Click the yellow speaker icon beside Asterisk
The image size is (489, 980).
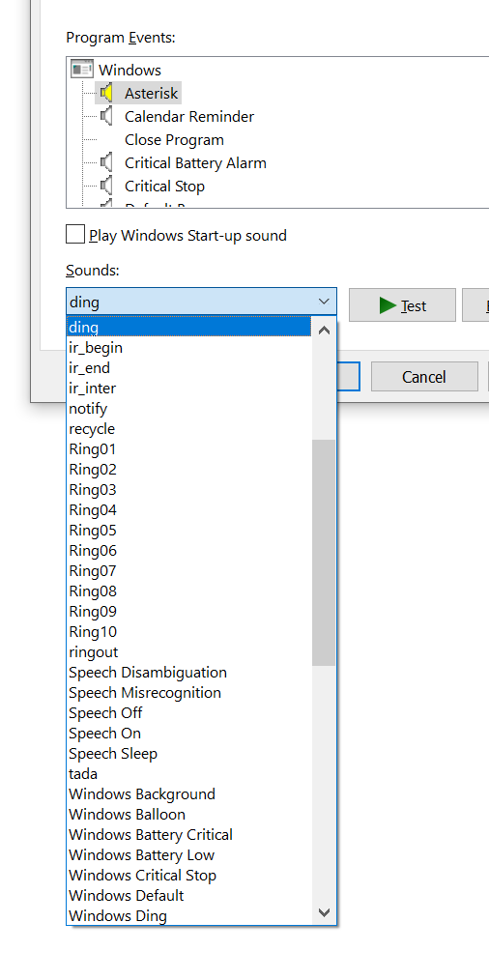[x=106, y=93]
